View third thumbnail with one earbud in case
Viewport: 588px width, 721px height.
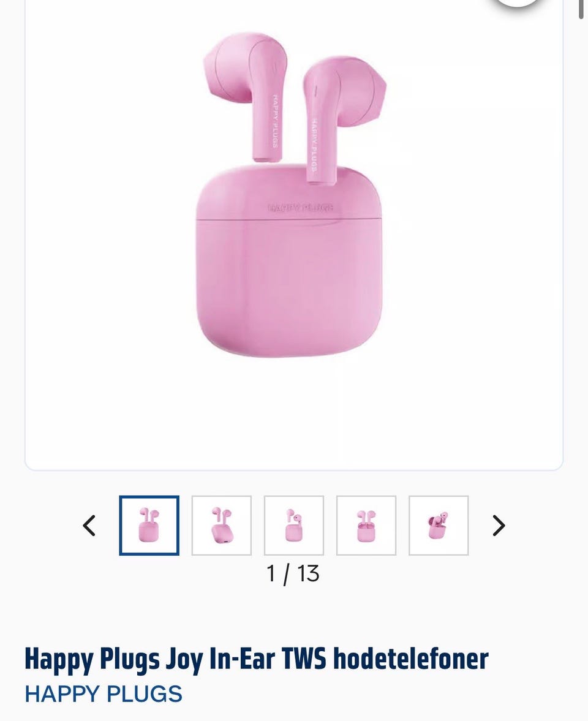294,526
